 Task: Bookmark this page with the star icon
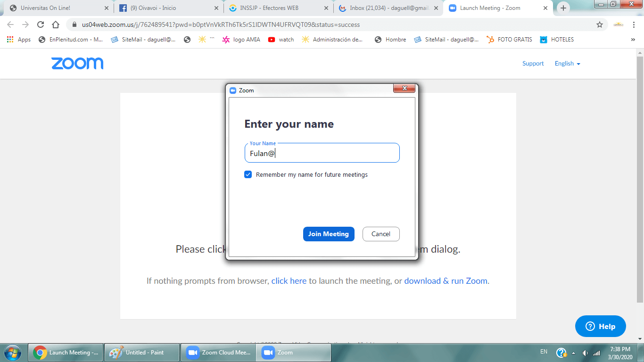[x=600, y=25]
